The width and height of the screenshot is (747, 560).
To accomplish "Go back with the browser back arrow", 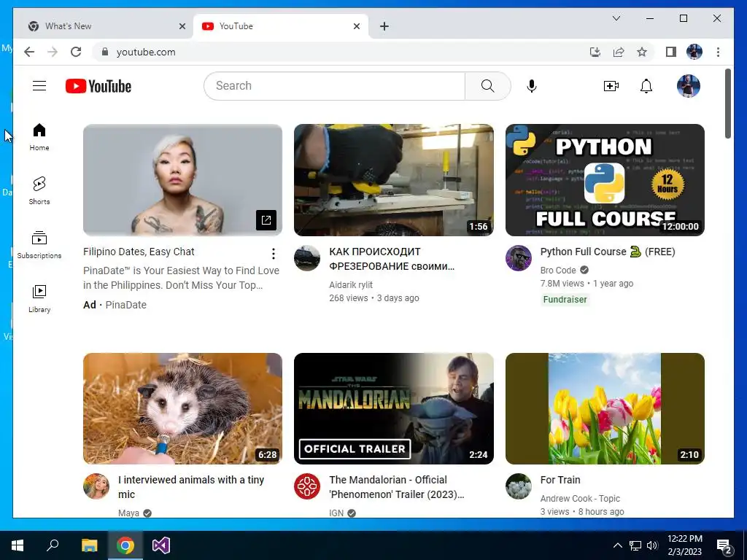I will pos(29,52).
